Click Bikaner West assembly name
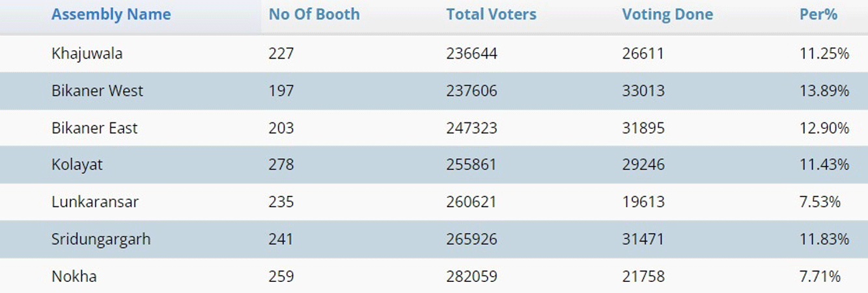Viewport: 868px width, 293px height. click(x=97, y=91)
